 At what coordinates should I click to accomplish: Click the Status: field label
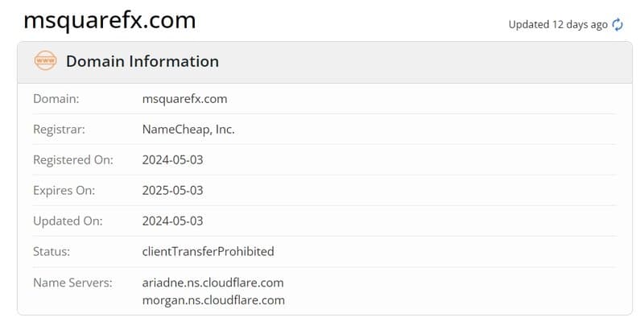(52, 251)
